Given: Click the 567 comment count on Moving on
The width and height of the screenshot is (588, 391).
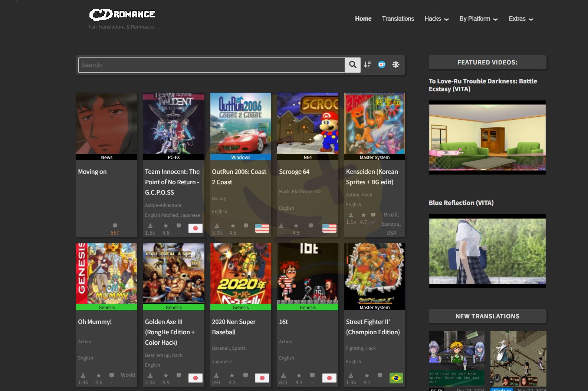Looking at the screenshot, I should click(x=115, y=233).
